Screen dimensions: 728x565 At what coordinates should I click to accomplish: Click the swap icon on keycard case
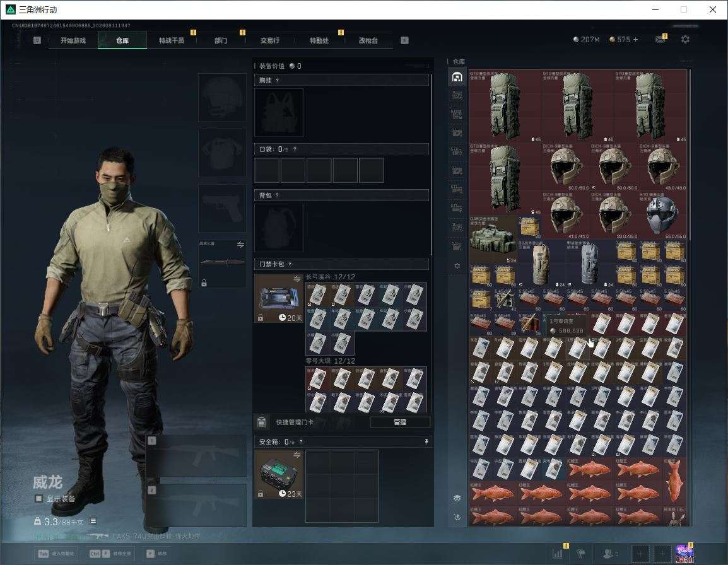click(296, 279)
